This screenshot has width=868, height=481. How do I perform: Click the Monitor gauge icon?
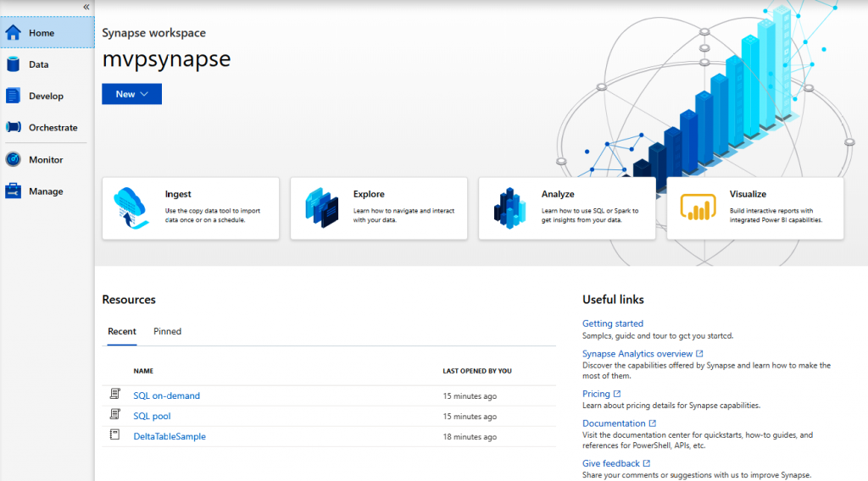pyautogui.click(x=14, y=159)
